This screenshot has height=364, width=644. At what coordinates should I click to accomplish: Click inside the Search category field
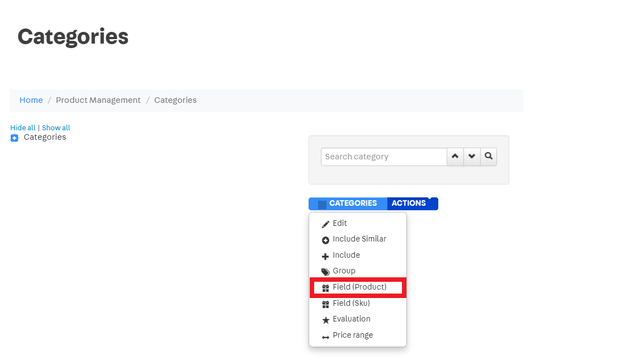click(383, 157)
